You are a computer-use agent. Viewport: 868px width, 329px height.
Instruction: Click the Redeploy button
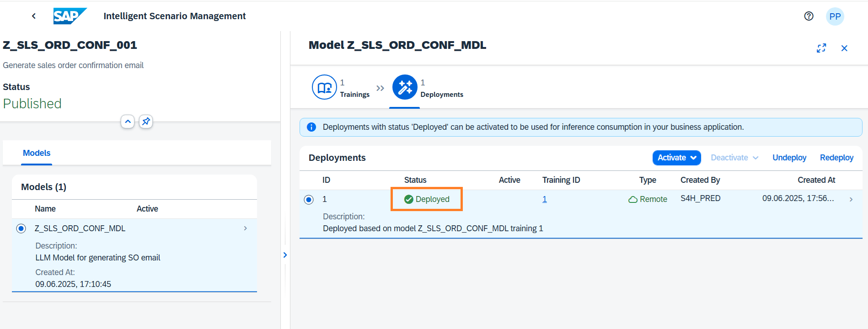click(836, 158)
